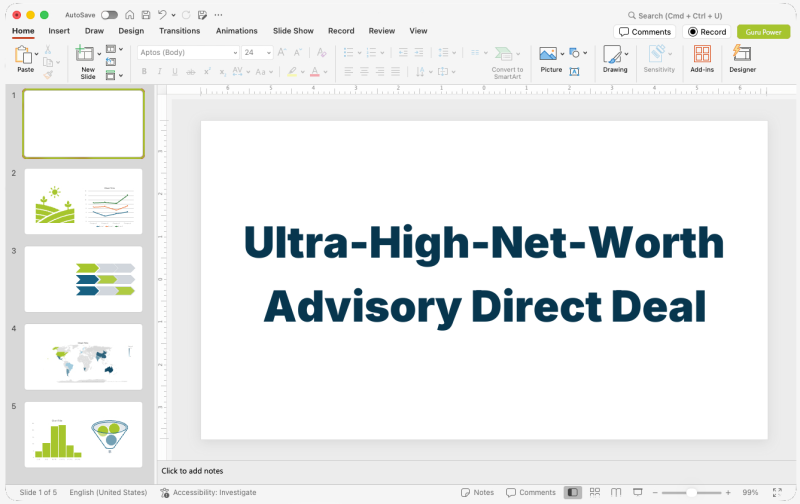Switch to Slide Sorter view icon
800x504 pixels.
tap(595, 492)
